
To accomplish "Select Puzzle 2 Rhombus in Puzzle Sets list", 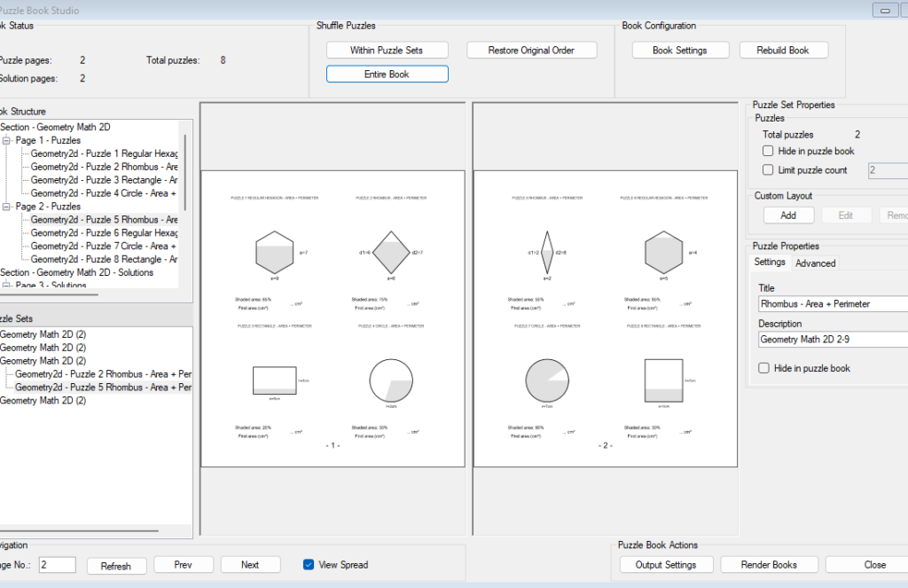I will [103, 375].
